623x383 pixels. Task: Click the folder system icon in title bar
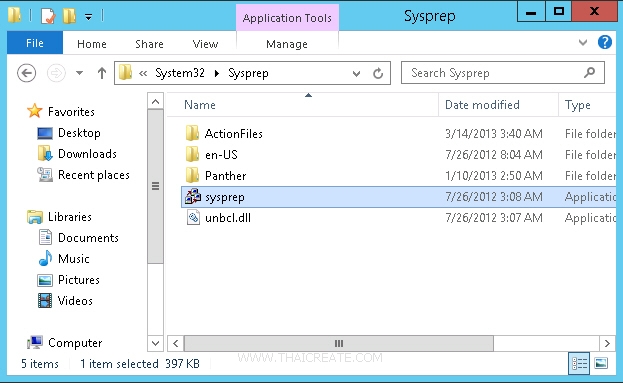15,15
